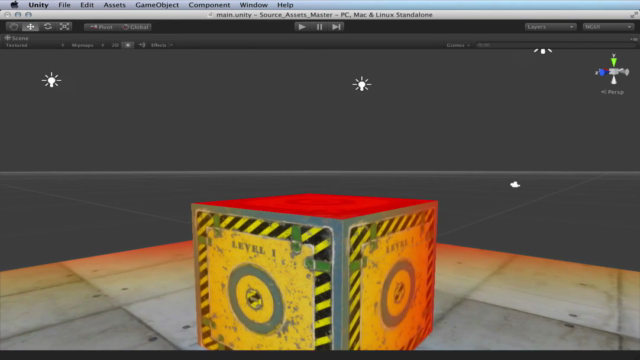Image resolution: width=640 pixels, height=360 pixels.
Task: Open the Component menu
Action: coord(209,5)
